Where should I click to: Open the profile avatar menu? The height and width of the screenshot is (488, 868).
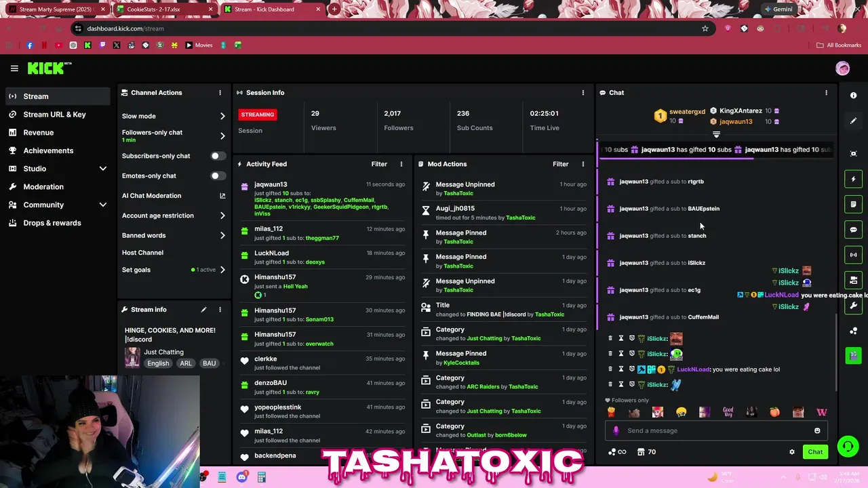pyautogui.click(x=843, y=68)
